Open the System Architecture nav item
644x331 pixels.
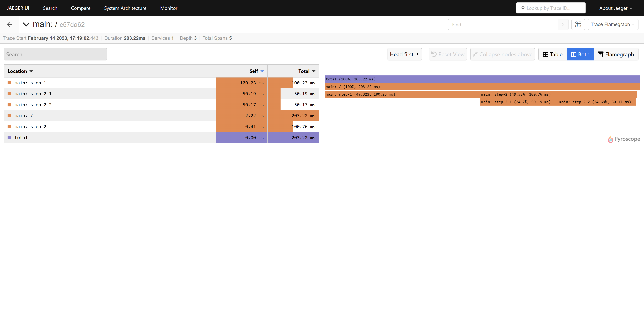pos(125,8)
